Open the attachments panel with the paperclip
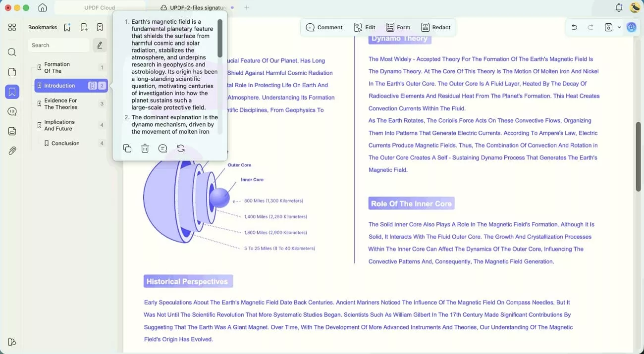The height and width of the screenshot is (354, 644). click(x=12, y=151)
